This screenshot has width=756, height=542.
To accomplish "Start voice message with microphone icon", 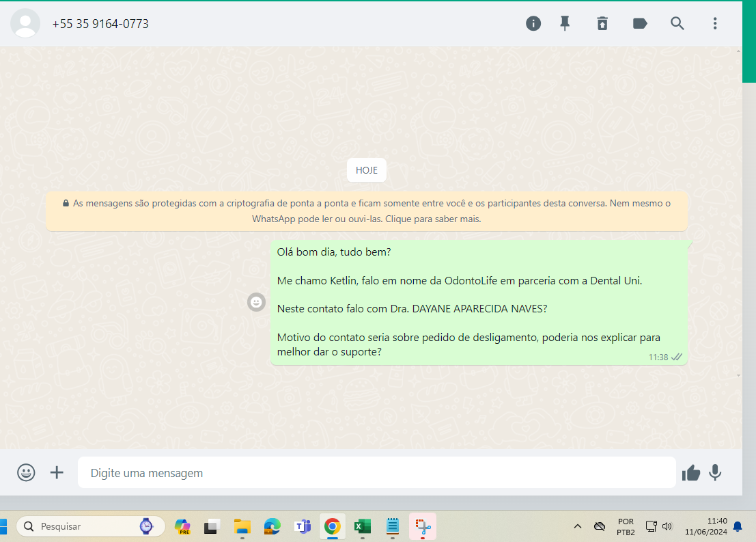I will pos(715,472).
